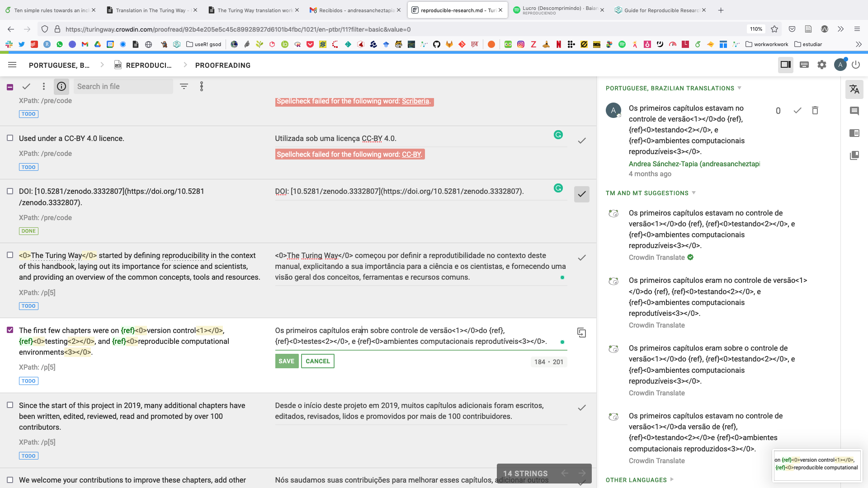
Task: Toggle the info context icon
Action: [61, 86]
